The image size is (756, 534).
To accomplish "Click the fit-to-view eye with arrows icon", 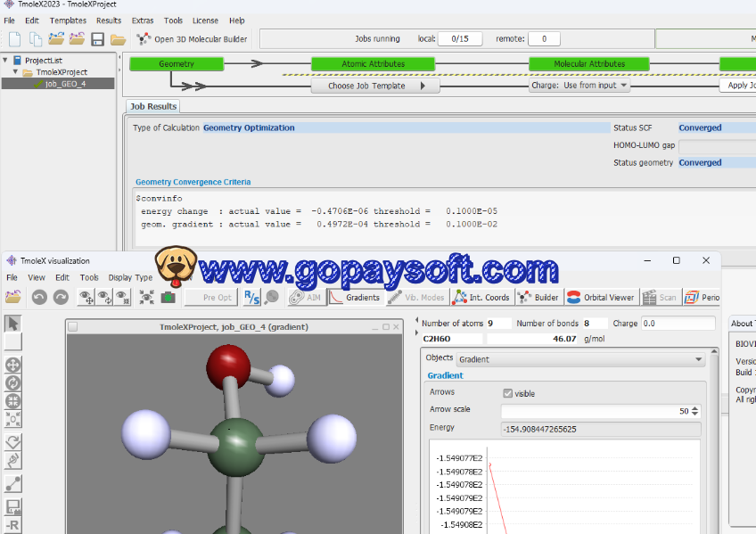I will pyautogui.click(x=146, y=298).
